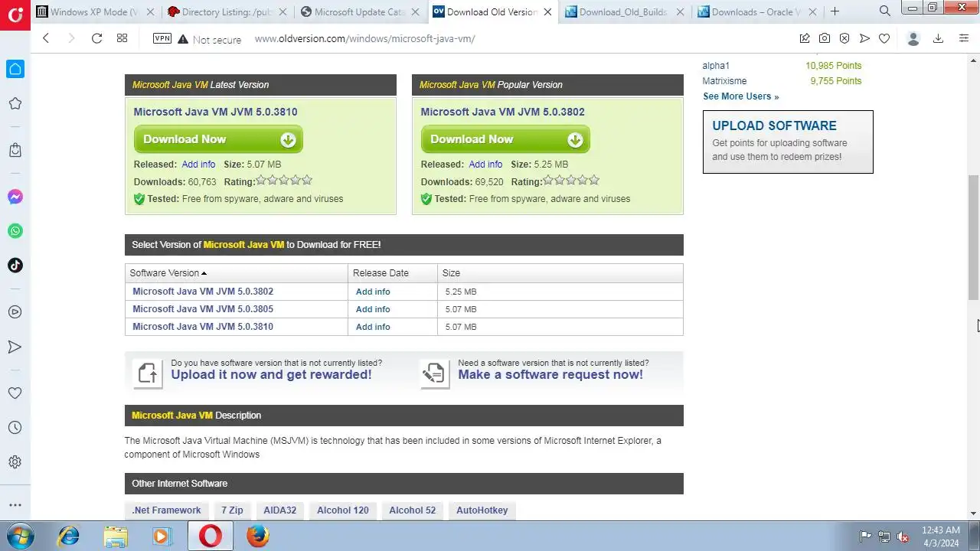The width and height of the screenshot is (980, 551).
Task: Open Facebook Messenger in sidebar
Action: [15, 197]
